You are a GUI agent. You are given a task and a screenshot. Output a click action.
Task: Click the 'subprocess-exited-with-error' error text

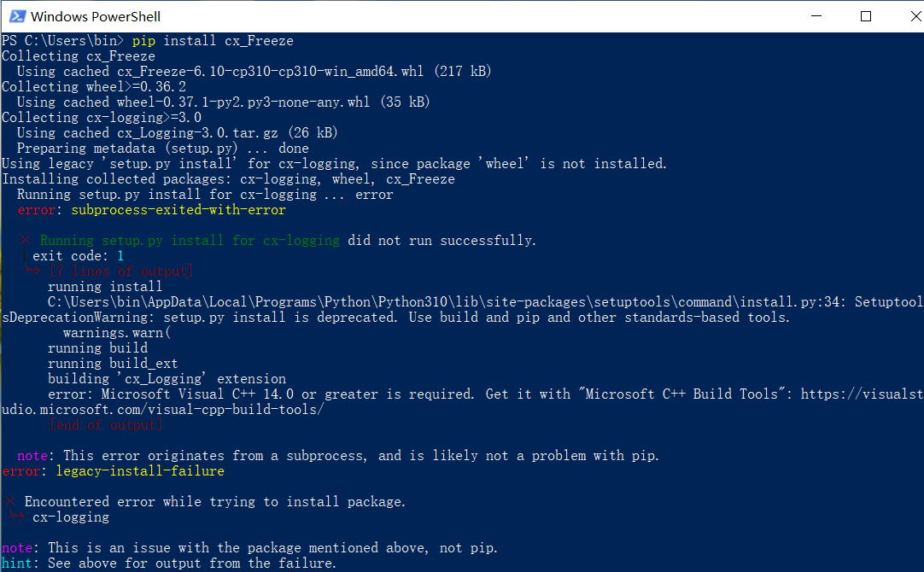[x=178, y=209]
